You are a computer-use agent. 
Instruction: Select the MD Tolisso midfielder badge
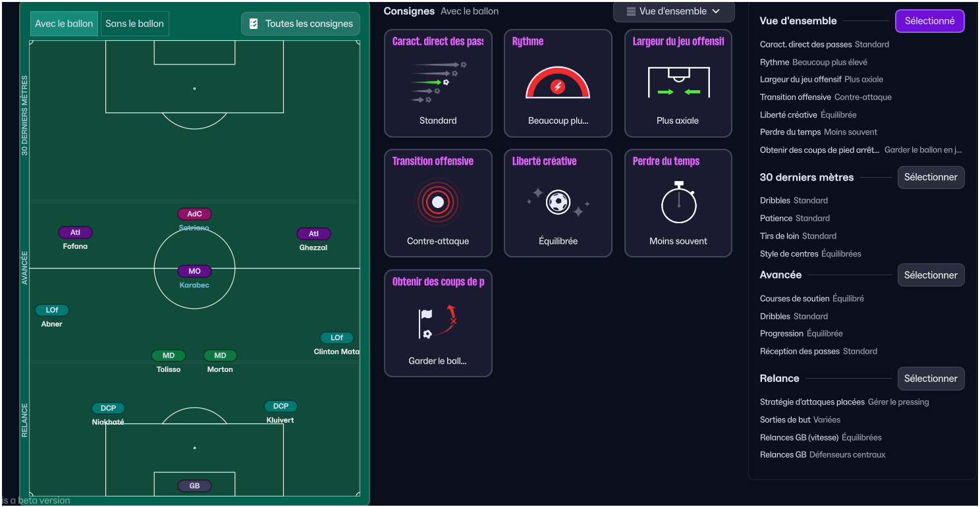[x=169, y=356]
